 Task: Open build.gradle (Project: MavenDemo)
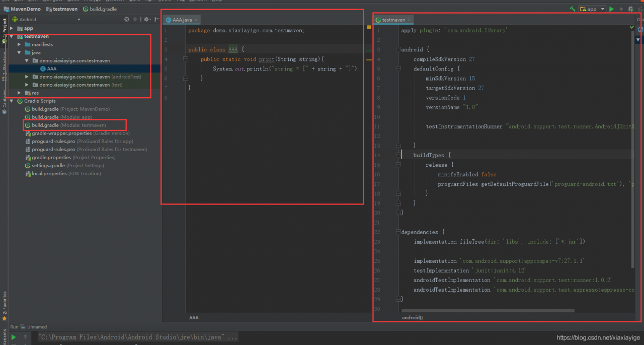coord(67,109)
